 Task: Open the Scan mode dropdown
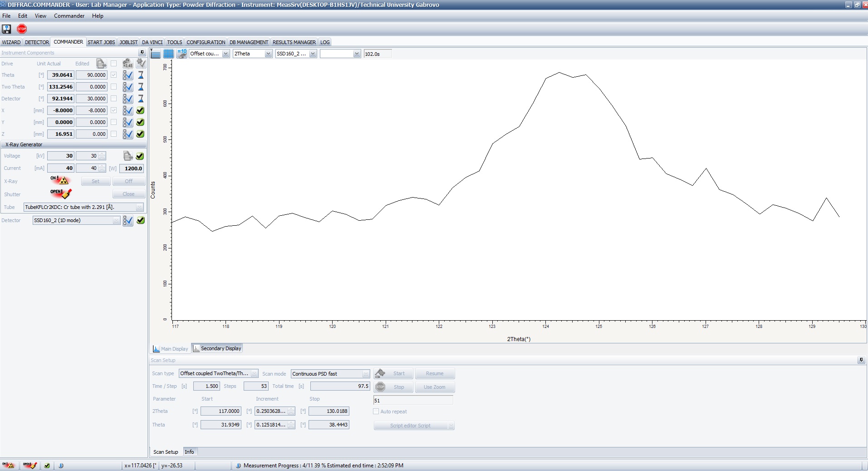pos(366,374)
